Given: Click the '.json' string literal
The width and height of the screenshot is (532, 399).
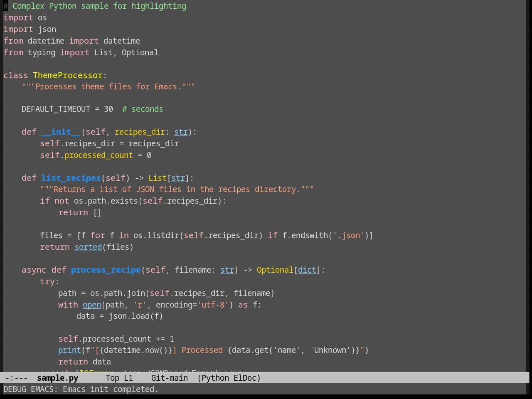Looking at the screenshot, I should pyautogui.click(x=349, y=235).
